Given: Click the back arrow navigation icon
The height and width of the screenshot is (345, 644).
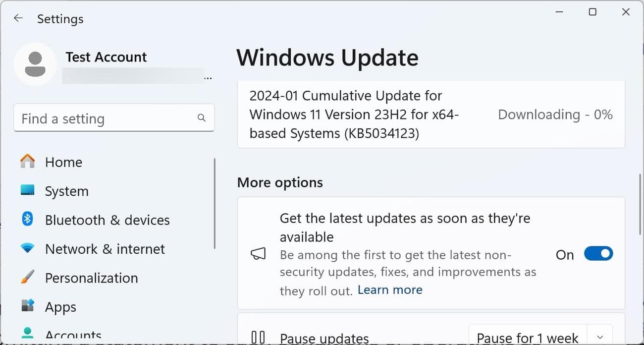Looking at the screenshot, I should click(x=18, y=18).
